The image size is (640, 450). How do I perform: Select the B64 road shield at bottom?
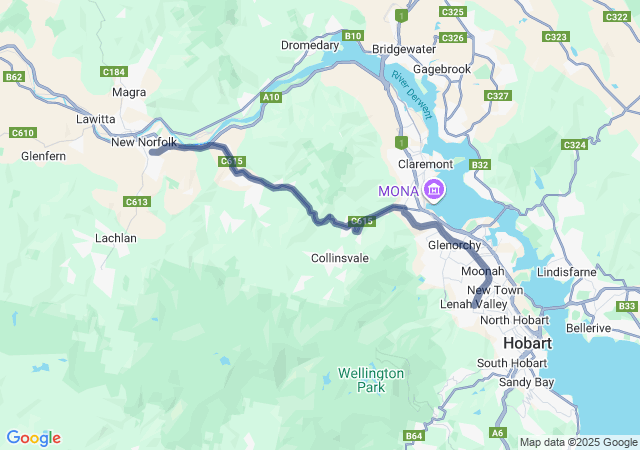pyautogui.click(x=413, y=436)
